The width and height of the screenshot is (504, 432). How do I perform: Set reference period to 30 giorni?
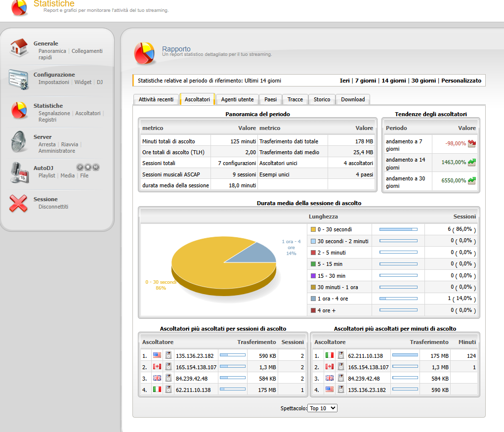point(423,81)
